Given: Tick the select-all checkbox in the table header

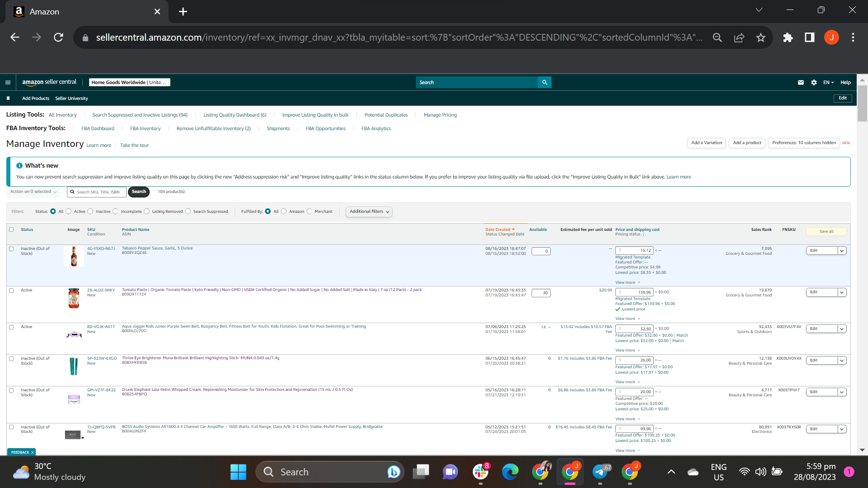Looking at the screenshot, I should (x=11, y=230).
